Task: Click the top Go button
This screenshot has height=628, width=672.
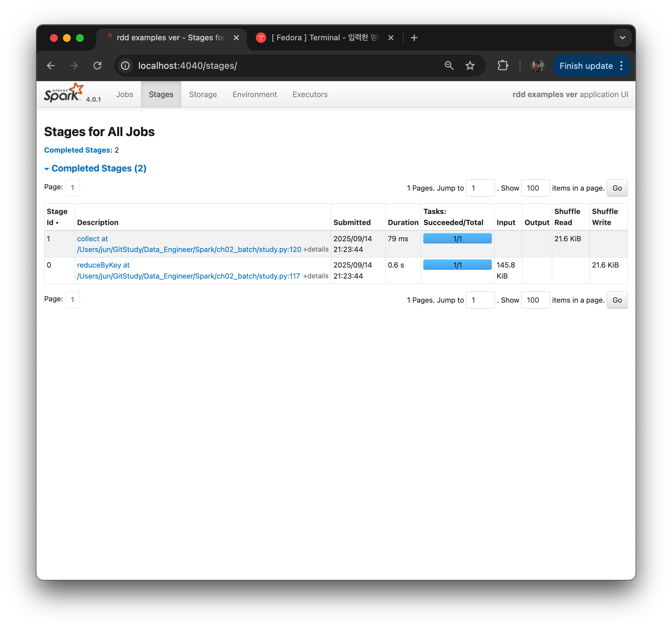Action: coord(617,188)
